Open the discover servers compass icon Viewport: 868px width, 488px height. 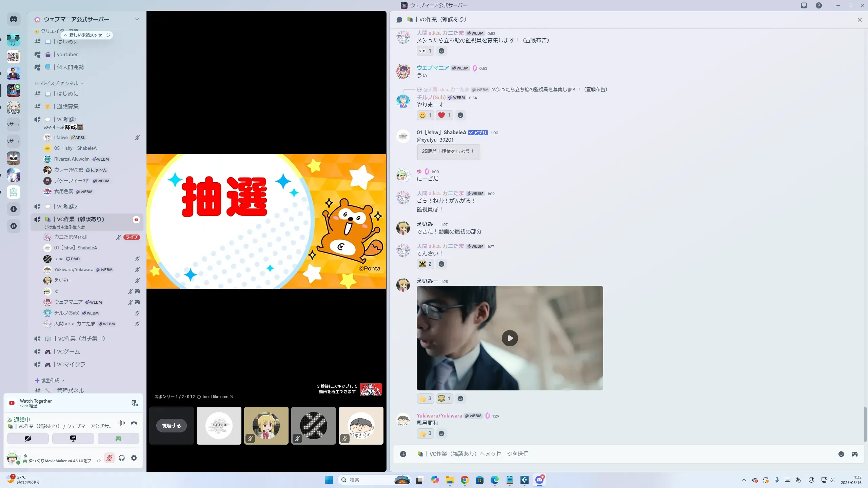(x=14, y=226)
